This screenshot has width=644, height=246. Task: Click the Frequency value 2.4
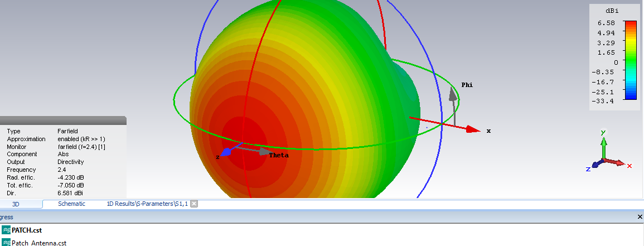tap(61, 170)
